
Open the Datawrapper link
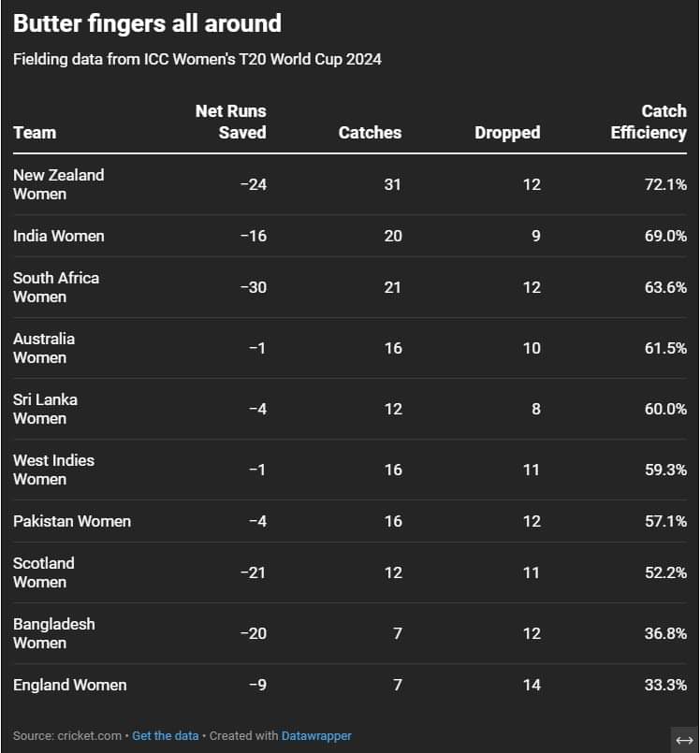[316, 736]
